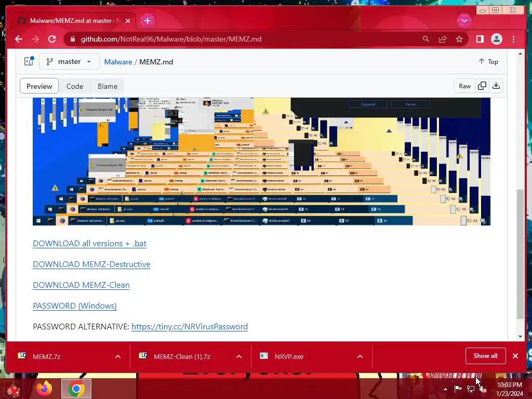Share this page icon in address bar
Image resolution: width=532 pixels, height=399 pixels.
(x=443, y=39)
